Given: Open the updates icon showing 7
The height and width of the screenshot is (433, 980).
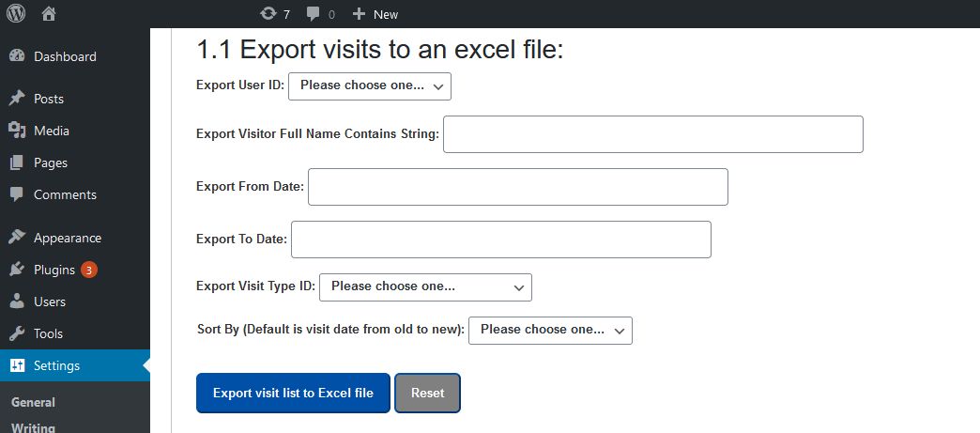Looking at the screenshot, I should point(268,14).
